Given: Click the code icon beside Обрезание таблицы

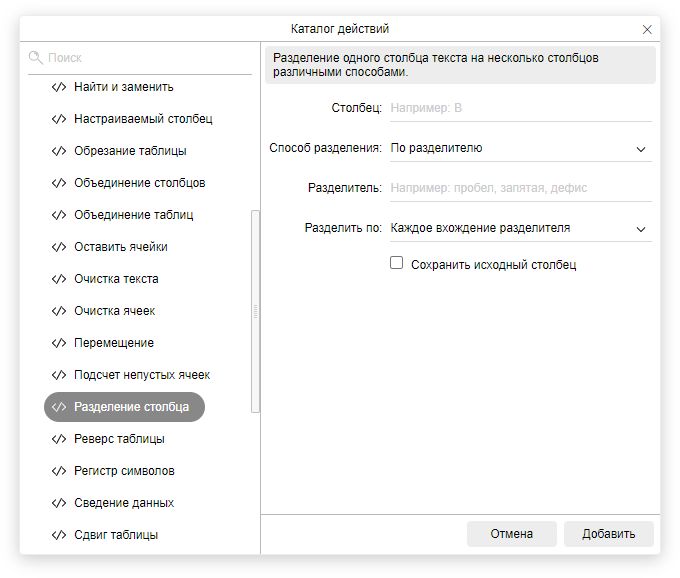Looking at the screenshot, I should coord(59,151).
